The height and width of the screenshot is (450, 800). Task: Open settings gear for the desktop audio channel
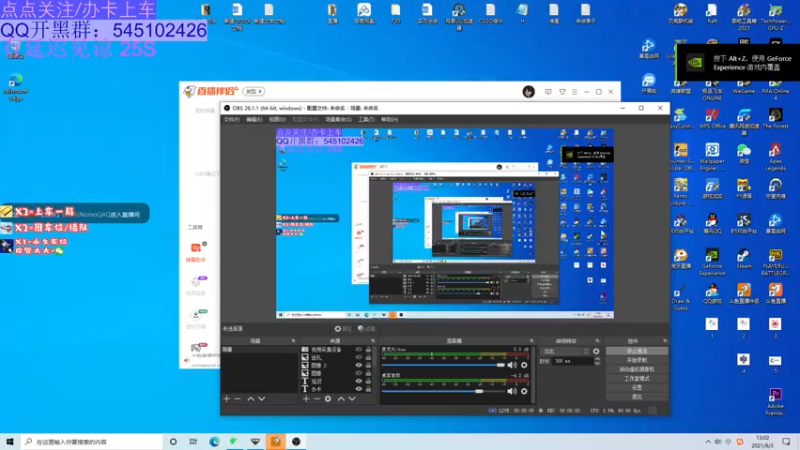pos(524,391)
